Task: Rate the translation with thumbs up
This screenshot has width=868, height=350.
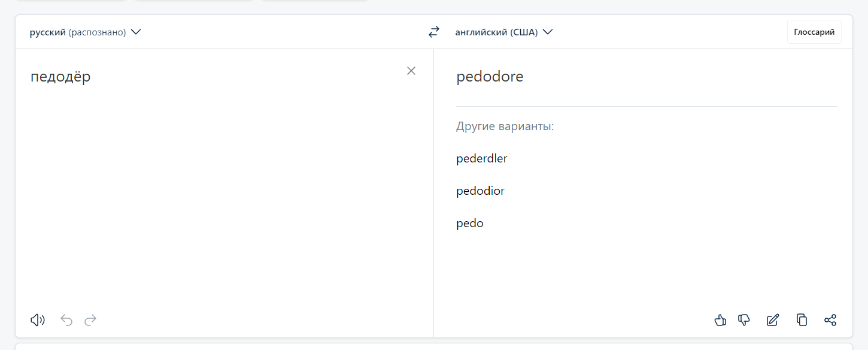Action: [720, 320]
